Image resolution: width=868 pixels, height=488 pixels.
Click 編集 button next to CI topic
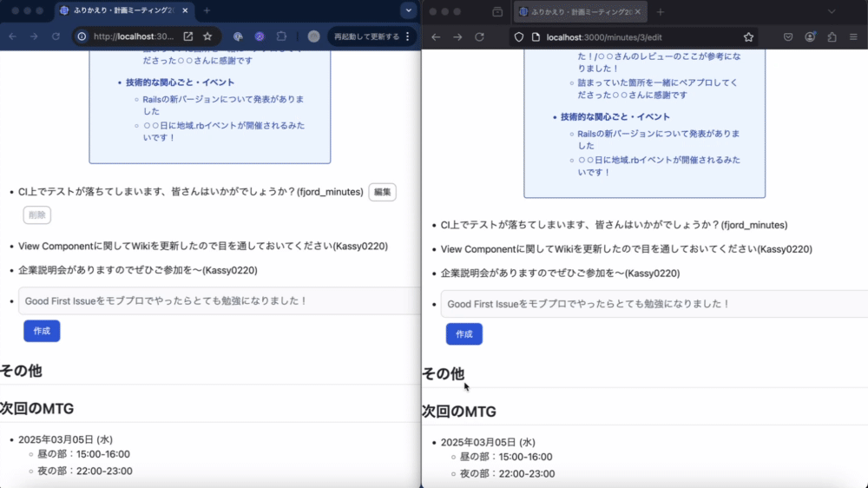[382, 192]
